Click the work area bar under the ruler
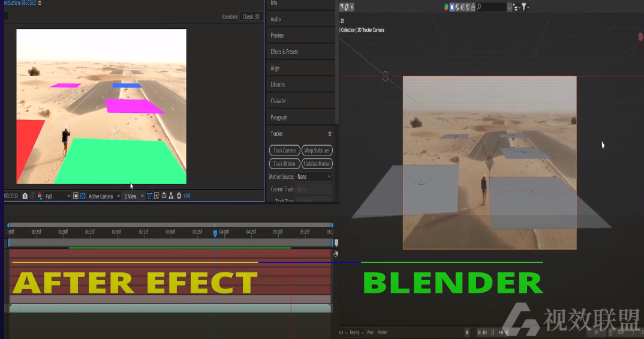Screen dimensions: 644x339 (170, 243)
